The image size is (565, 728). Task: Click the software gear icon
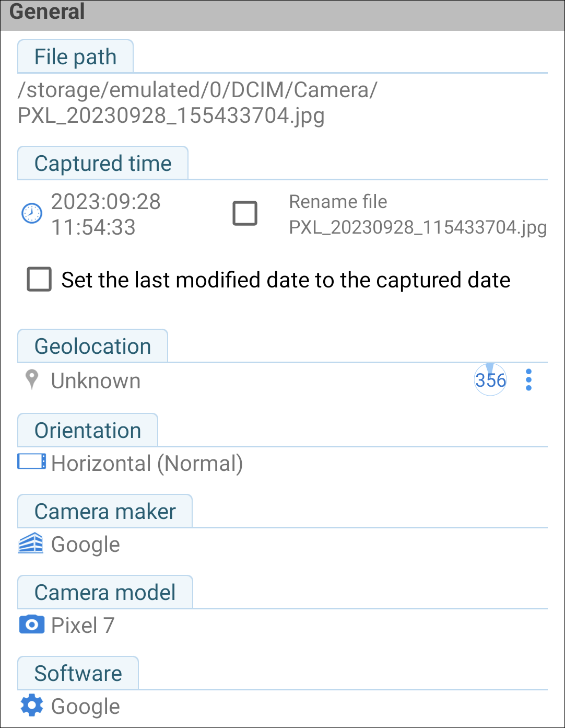point(32,706)
